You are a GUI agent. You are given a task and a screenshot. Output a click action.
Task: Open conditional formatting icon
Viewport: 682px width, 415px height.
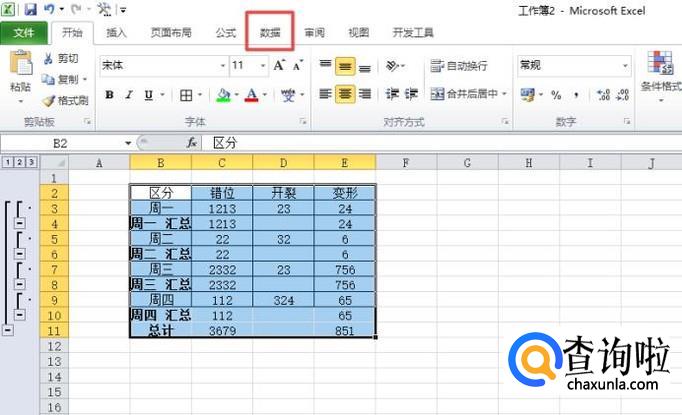coord(660,63)
